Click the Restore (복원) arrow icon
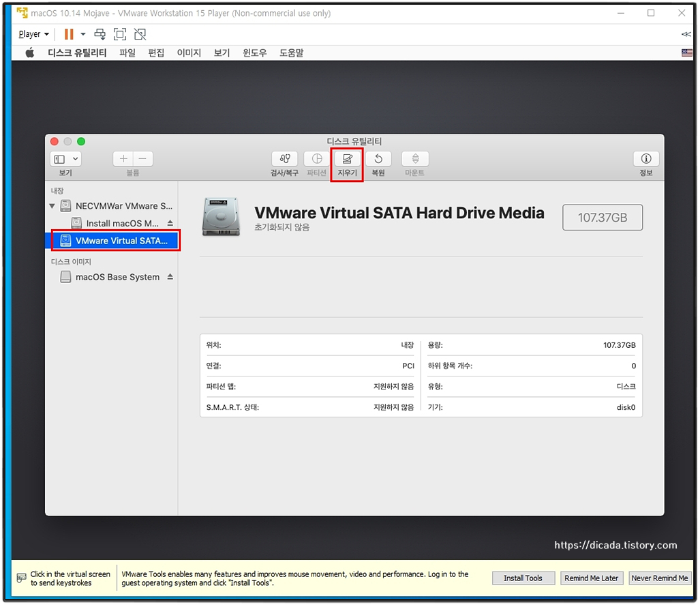700x605 pixels. point(378,159)
